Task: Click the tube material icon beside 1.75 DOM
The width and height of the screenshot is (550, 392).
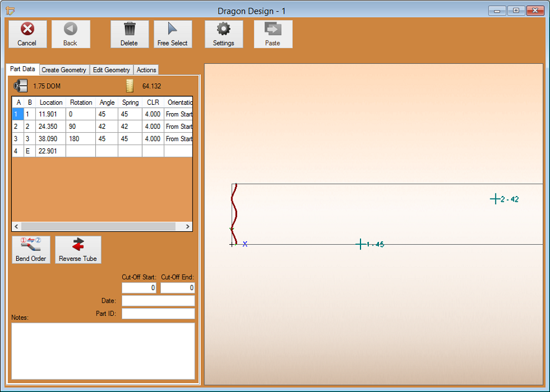Action: (20, 86)
